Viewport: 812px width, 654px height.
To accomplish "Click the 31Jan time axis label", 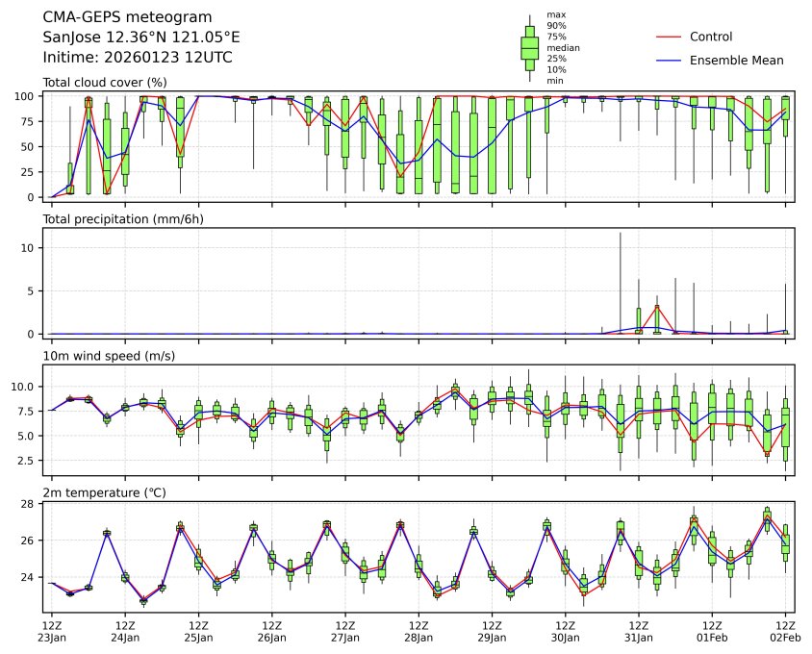I will pos(639,637).
